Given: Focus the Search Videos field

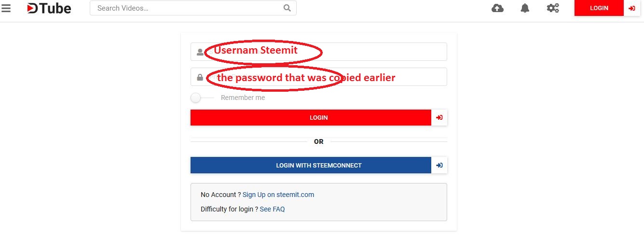Looking at the screenshot, I should point(188,8).
